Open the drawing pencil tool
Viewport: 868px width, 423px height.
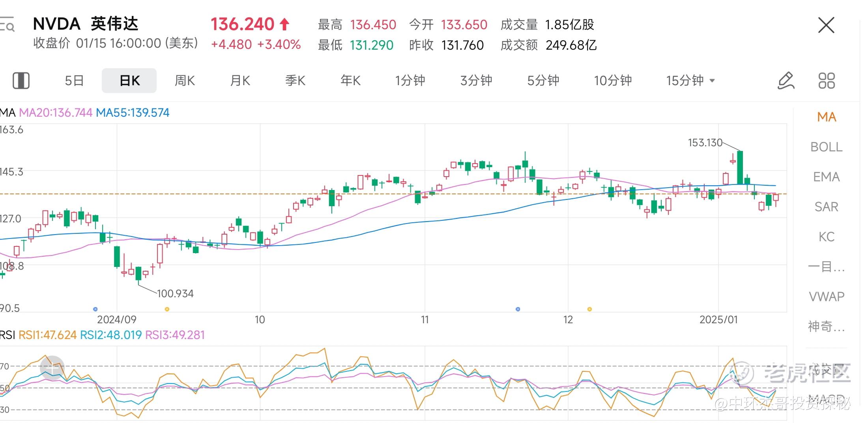point(786,80)
